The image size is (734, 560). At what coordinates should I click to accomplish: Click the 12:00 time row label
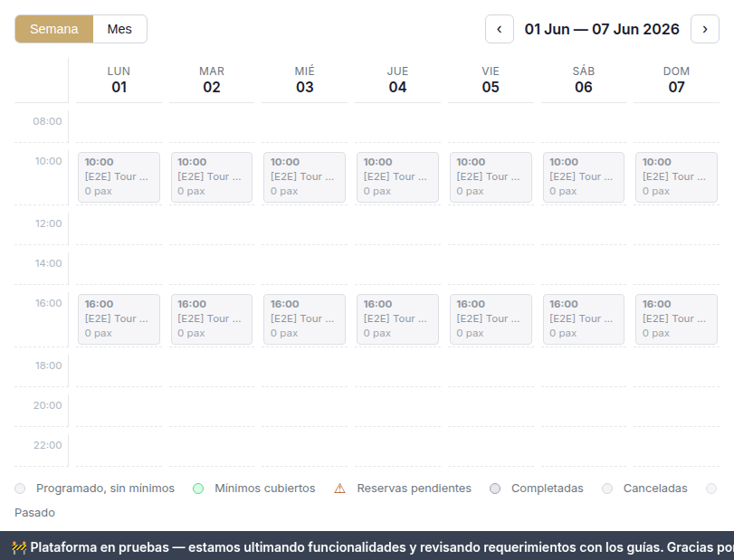pyautogui.click(x=48, y=223)
